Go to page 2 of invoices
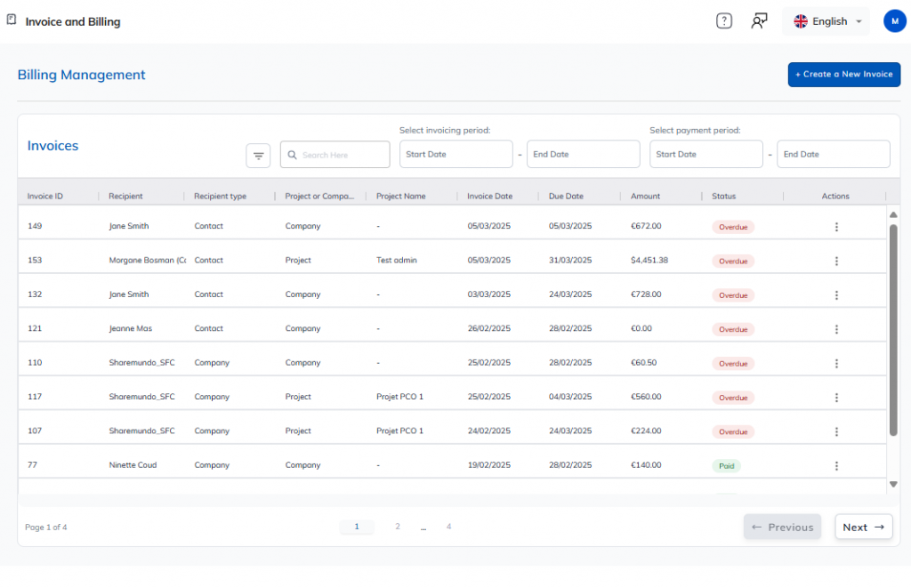This screenshot has height=588, width=911. 398,527
